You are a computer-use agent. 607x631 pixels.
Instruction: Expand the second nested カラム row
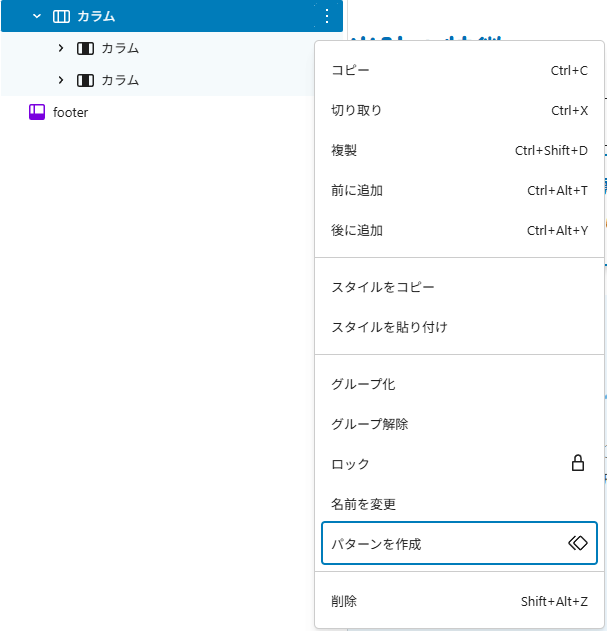tap(61, 80)
